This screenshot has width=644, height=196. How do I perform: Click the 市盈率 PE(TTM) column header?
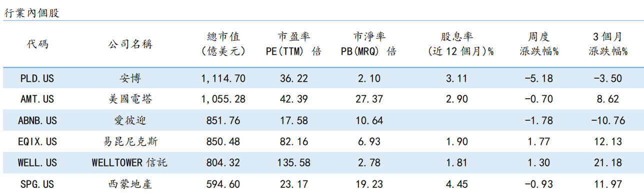click(x=293, y=44)
